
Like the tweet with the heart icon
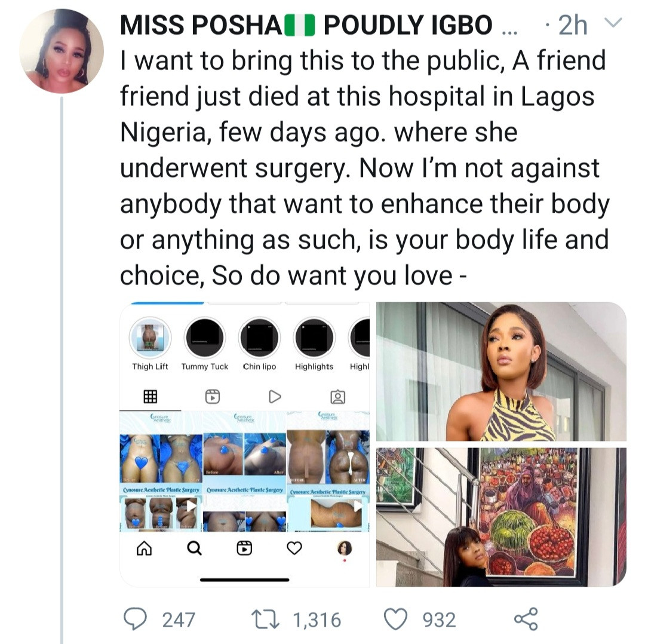(395, 619)
